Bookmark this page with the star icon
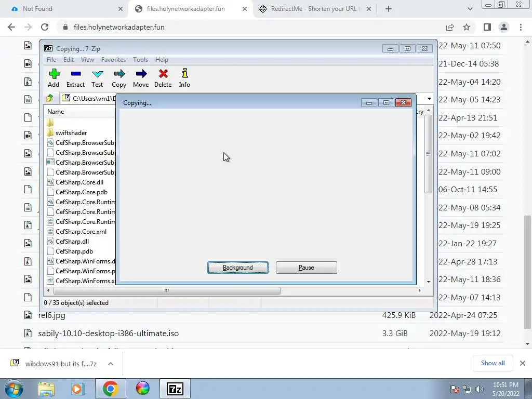 point(467,27)
